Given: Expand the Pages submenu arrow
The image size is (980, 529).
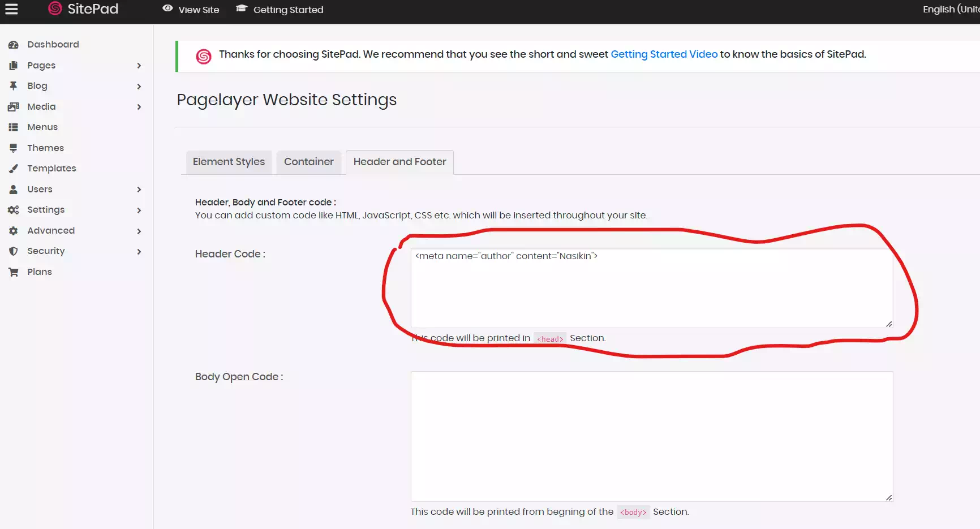Looking at the screenshot, I should [139, 66].
